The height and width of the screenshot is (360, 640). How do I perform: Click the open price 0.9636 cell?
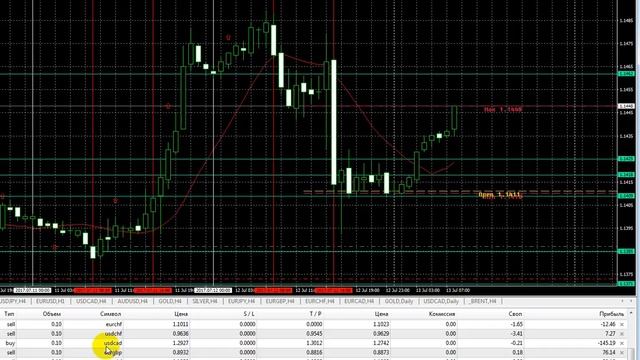point(180,333)
